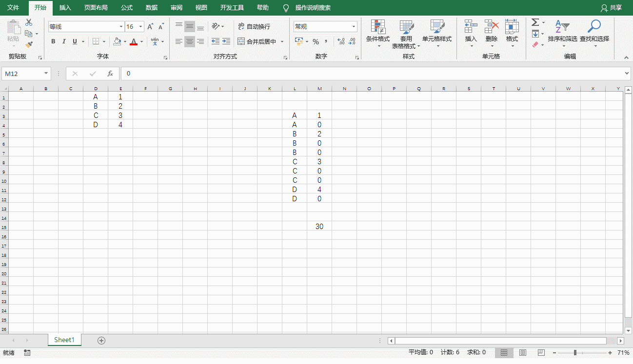Increase the indent
The height and width of the screenshot is (364, 633).
(x=226, y=41)
